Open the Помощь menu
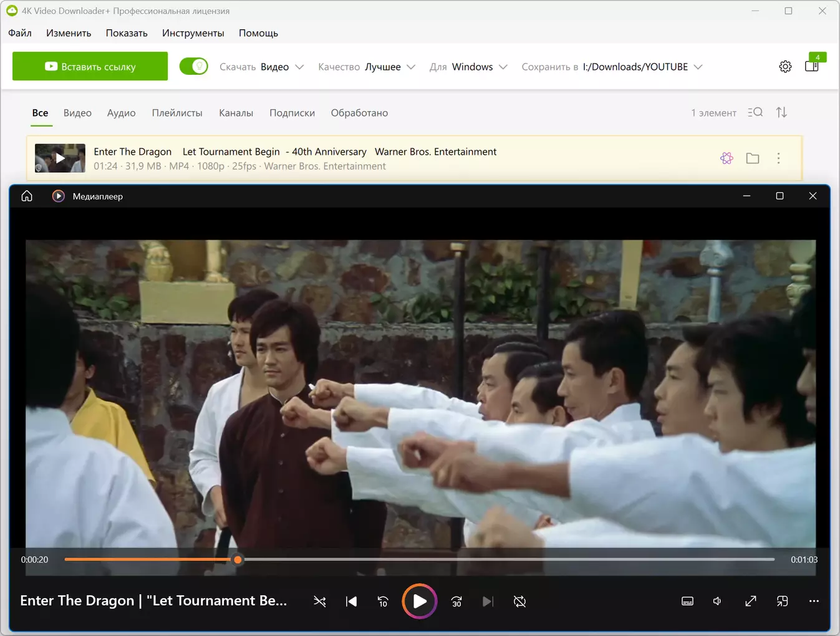This screenshot has width=840, height=636. [x=258, y=33]
